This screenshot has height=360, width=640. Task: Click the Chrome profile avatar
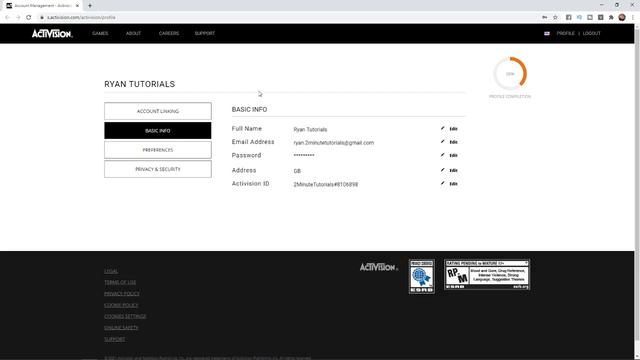622,18
